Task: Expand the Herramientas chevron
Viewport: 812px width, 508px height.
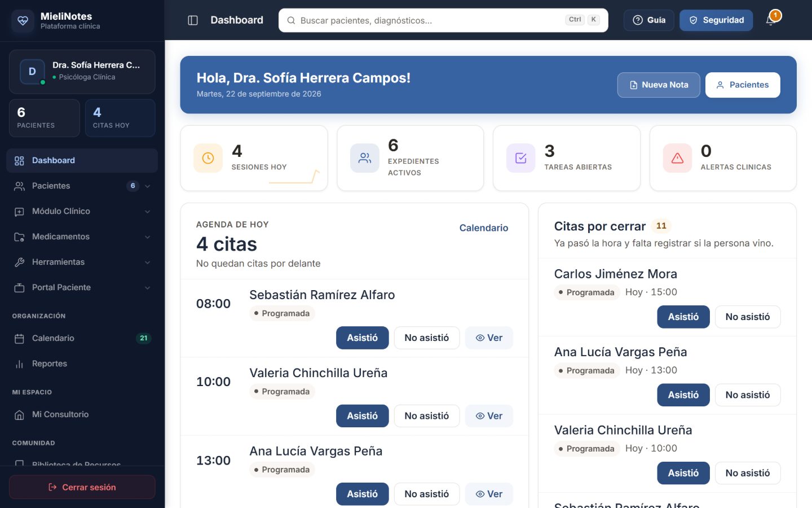Action: (x=148, y=262)
